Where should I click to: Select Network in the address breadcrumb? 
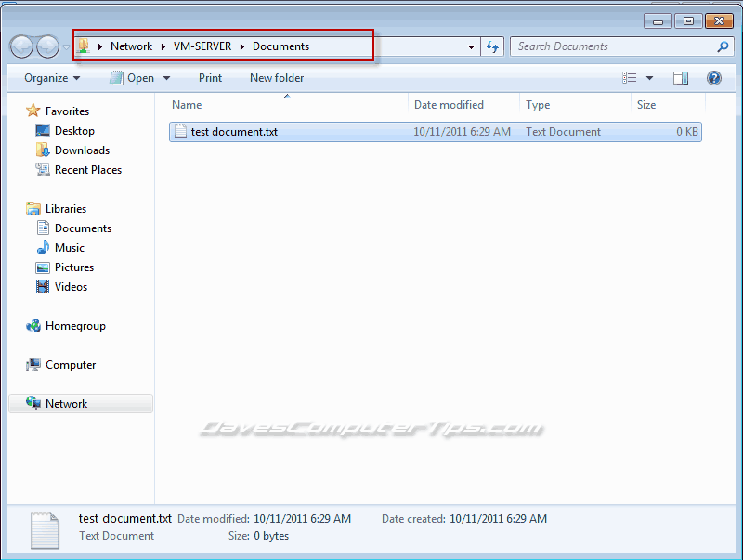pos(131,46)
